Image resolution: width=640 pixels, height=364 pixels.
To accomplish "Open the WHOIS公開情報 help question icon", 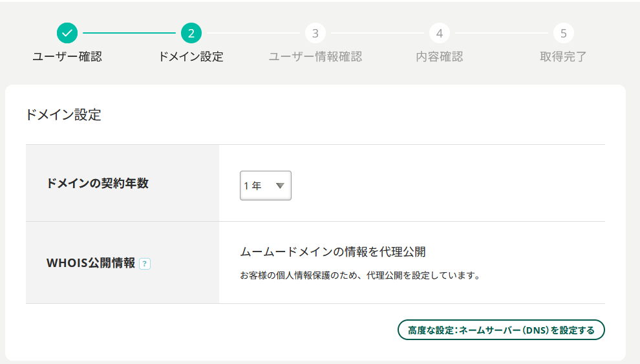I will pyautogui.click(x=145, y=264).
